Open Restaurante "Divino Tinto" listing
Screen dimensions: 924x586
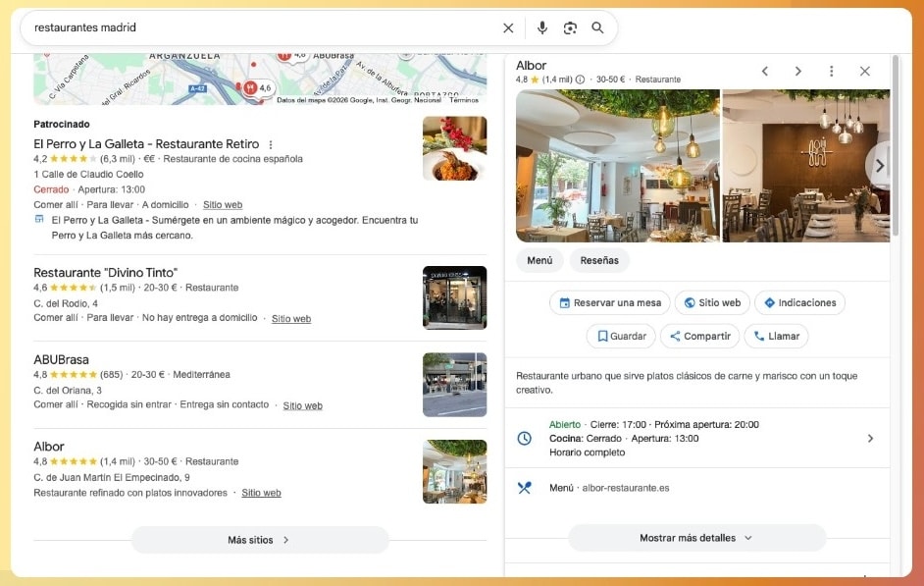click(106, 272)
